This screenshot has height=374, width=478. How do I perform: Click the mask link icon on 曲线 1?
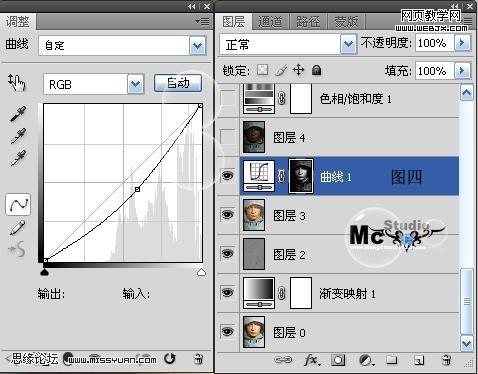click(282, 176)
